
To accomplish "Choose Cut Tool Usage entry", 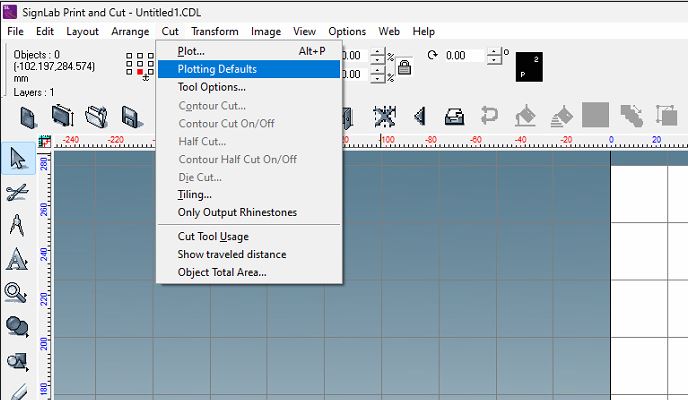I will coord(249,236).
